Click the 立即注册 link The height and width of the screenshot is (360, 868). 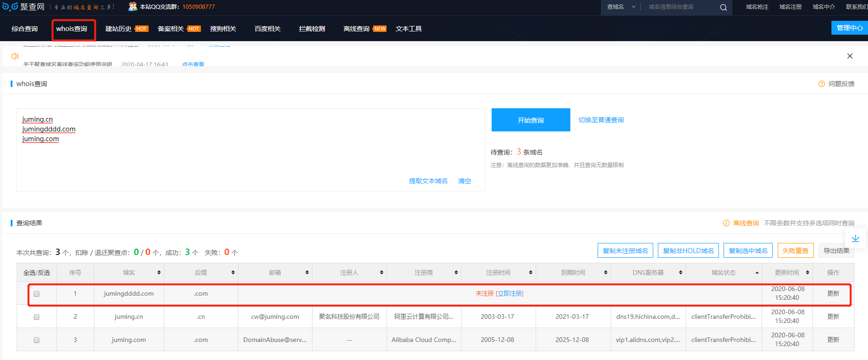pyautogui.click(x=510, y=293)
